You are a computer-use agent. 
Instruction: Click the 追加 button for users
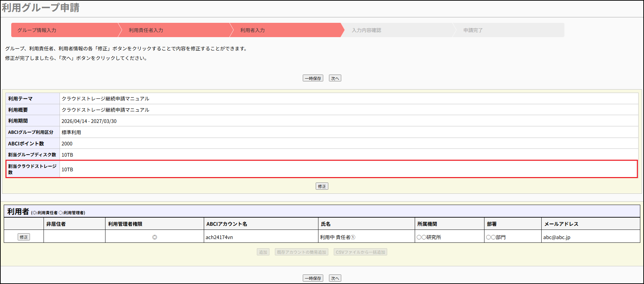point(263,252)
